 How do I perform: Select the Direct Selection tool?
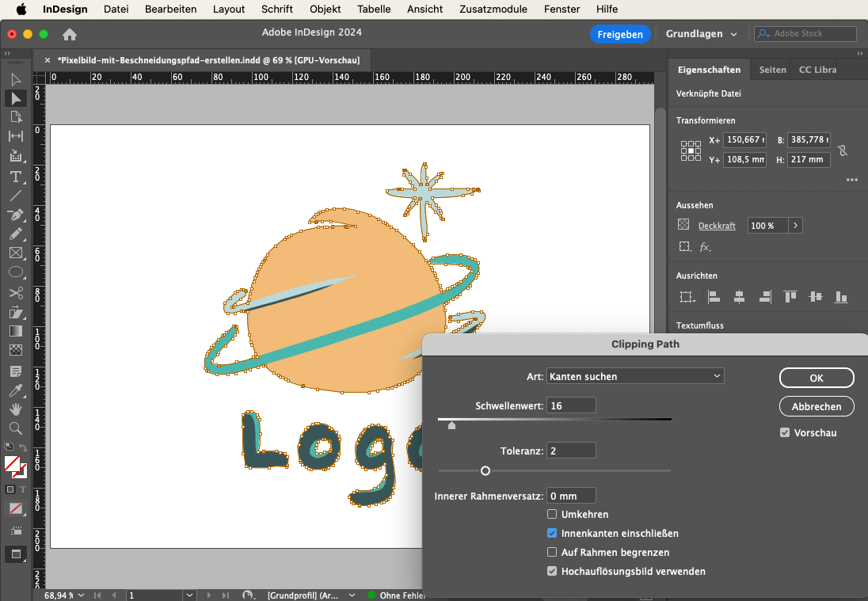coord(16,98)
